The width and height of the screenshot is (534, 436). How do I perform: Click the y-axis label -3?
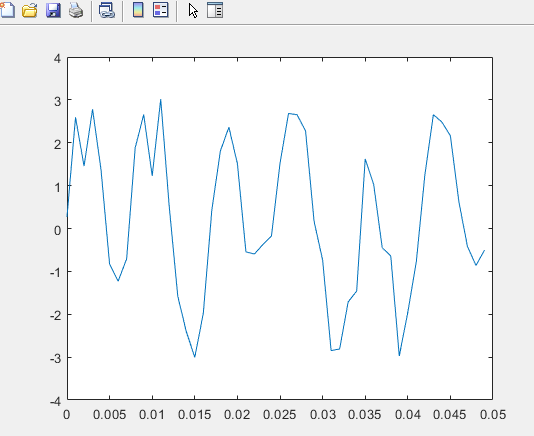coord(55,358)
